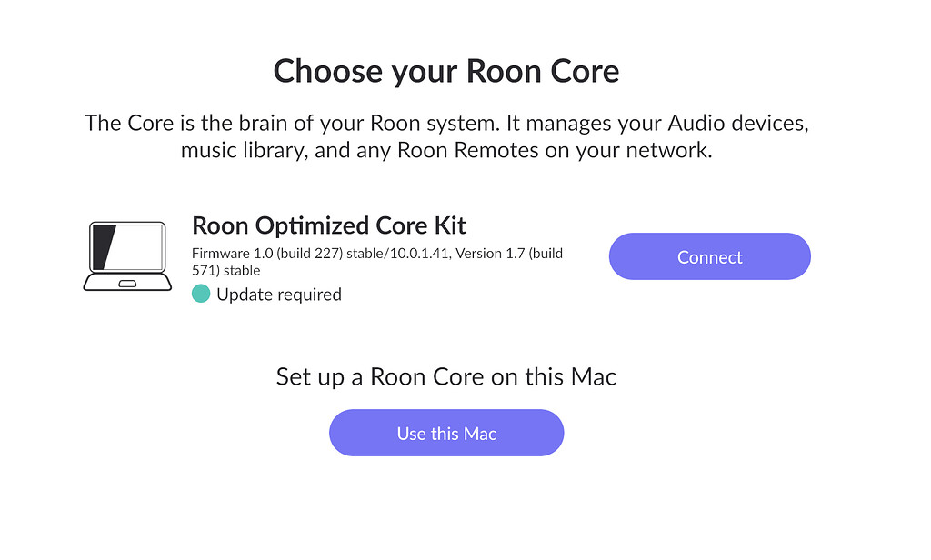The width and height of the screenshot is (931, 560).
Task: Click the laptop icon for Roon Optimized Core Kit
Action: [127, 256]
